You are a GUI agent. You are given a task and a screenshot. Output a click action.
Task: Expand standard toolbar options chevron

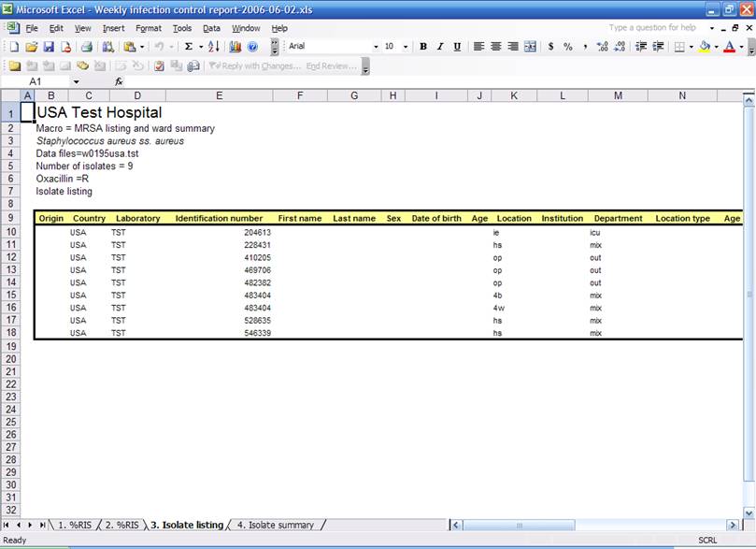coord(275,47)
